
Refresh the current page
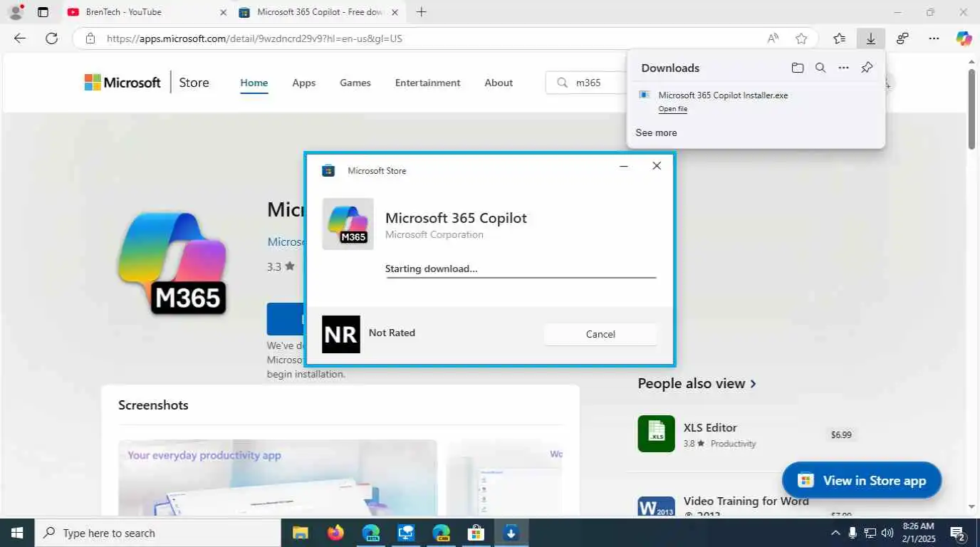[51, 38]
